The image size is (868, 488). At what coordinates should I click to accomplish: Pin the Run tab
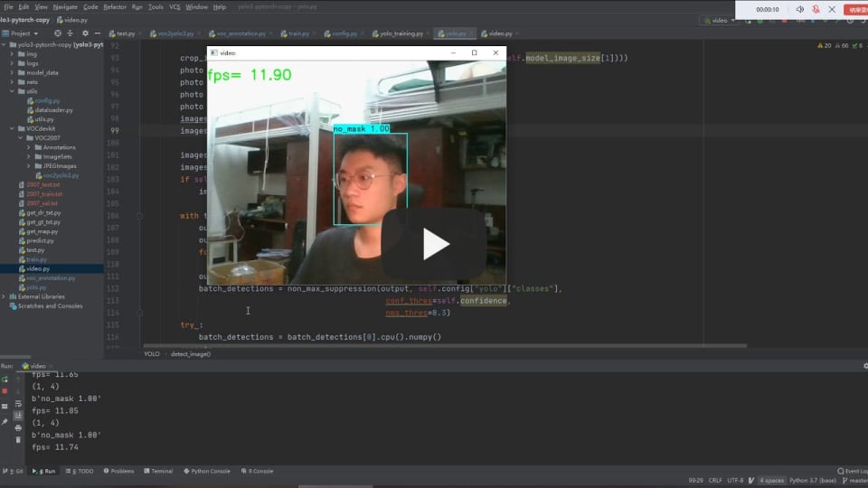(x=5, y=422)
